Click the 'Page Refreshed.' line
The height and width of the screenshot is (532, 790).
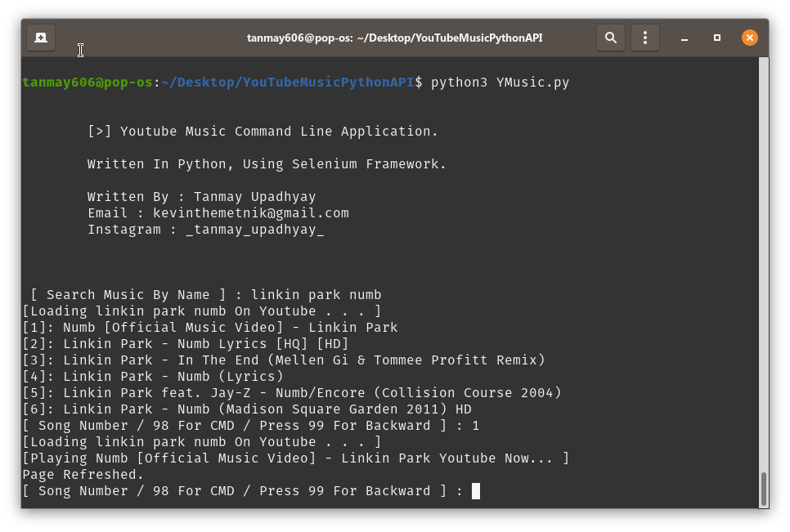tap(83, 475)
